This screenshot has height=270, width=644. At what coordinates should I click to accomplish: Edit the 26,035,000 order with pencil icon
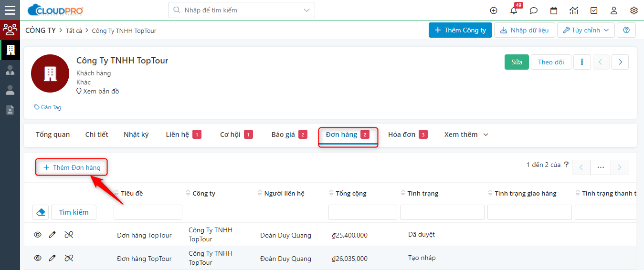coord(53,258)
